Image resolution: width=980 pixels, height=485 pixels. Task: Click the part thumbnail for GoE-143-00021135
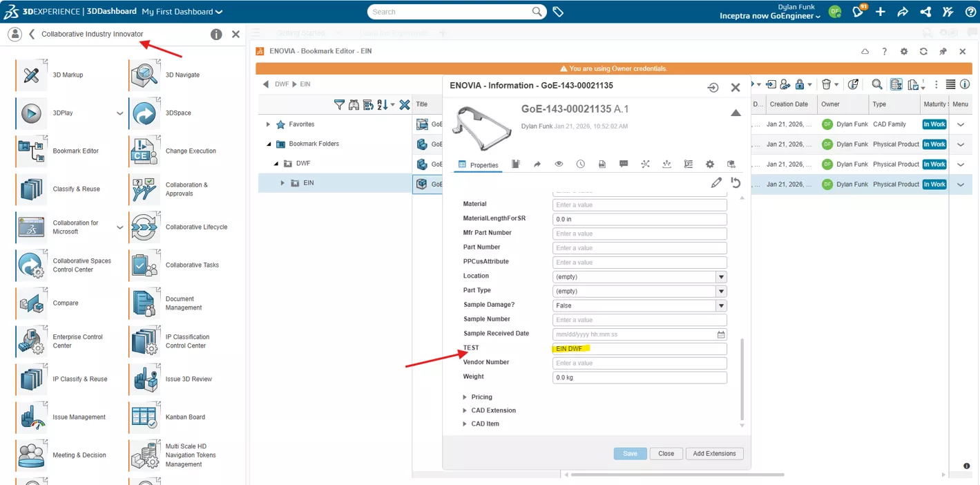pyautogui.click(x=481, y=129)
